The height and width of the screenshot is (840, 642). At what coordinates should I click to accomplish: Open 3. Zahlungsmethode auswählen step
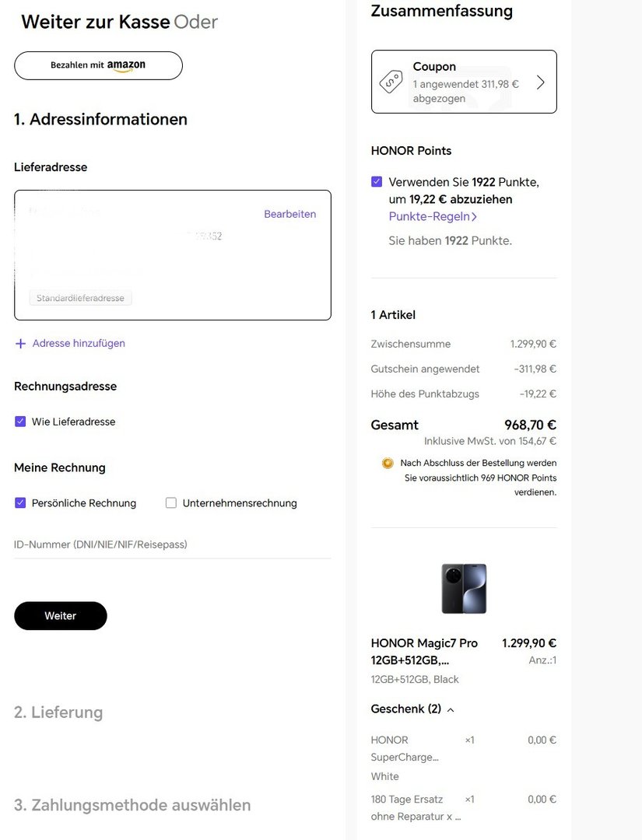click(x=132, y=805)
